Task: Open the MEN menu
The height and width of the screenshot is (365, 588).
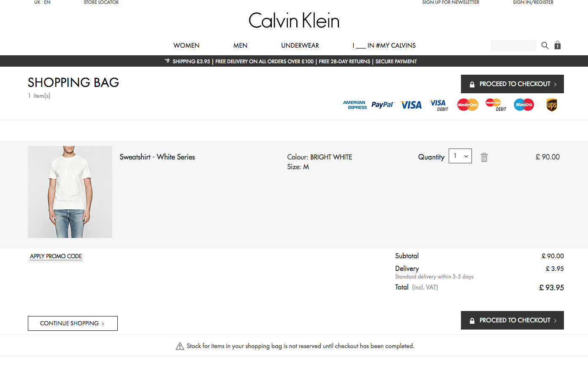Action: point(240,45)
